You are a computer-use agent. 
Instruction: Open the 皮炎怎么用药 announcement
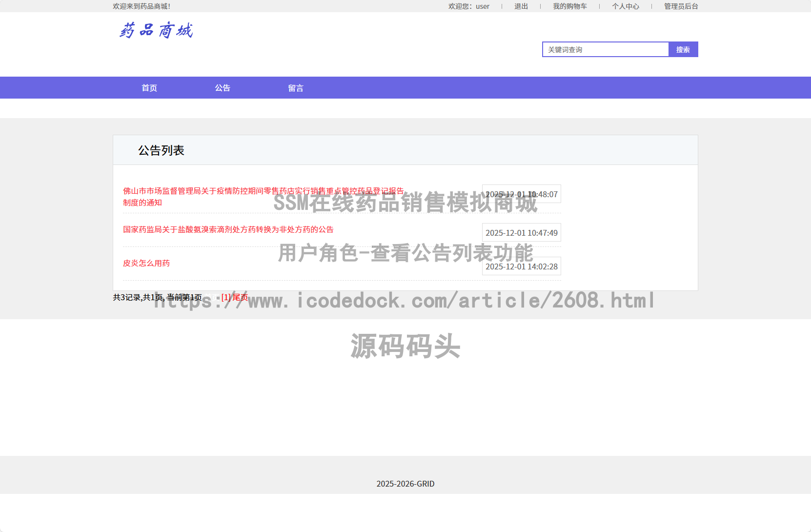pos(146,263)
